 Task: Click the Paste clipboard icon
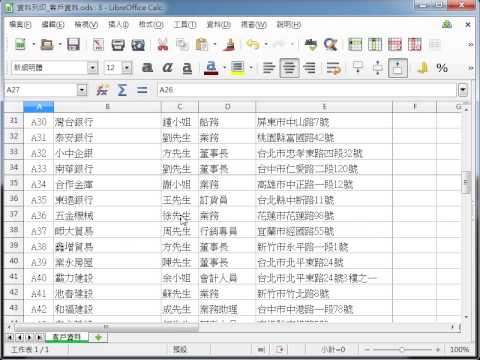point(202,44)
